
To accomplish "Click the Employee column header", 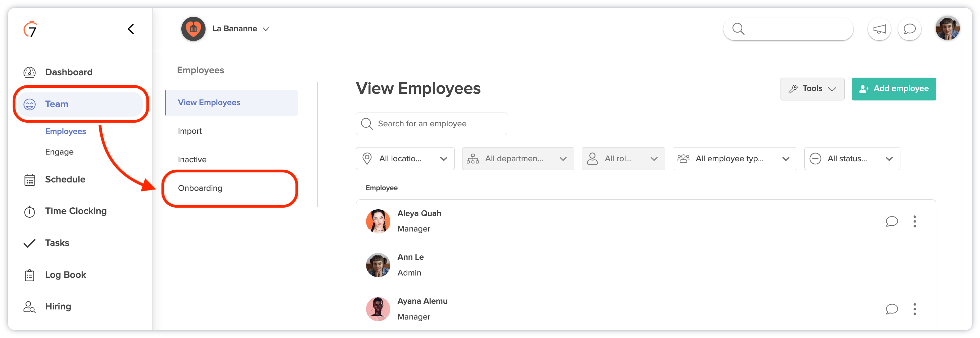I will click(x=382, y=188).
